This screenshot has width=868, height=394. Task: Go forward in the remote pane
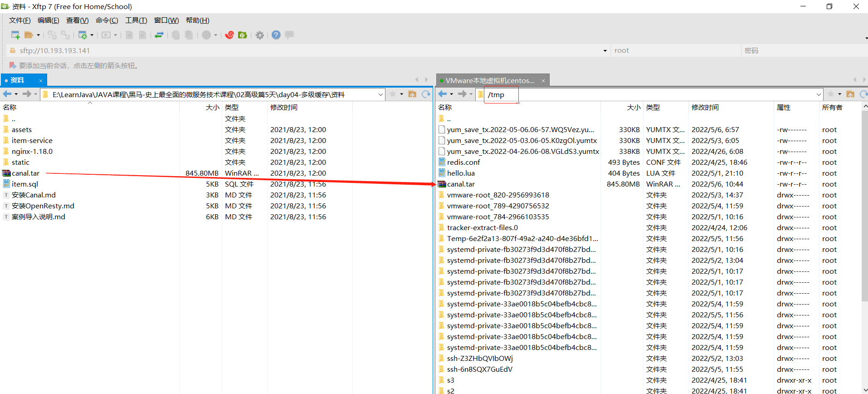tap(463, 94)
